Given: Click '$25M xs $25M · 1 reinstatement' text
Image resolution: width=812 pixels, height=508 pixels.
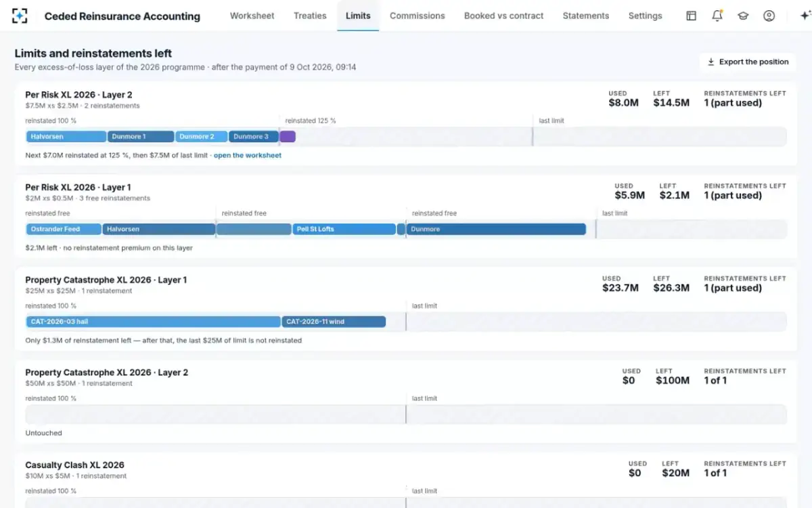Looking at the screenshot, I should pyautogui.click(x=78, y=291).
